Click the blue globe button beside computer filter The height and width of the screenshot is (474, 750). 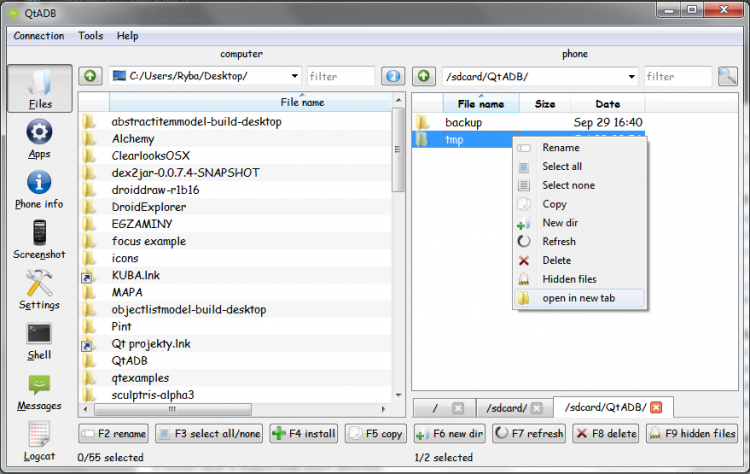click(x=393, y=76)
